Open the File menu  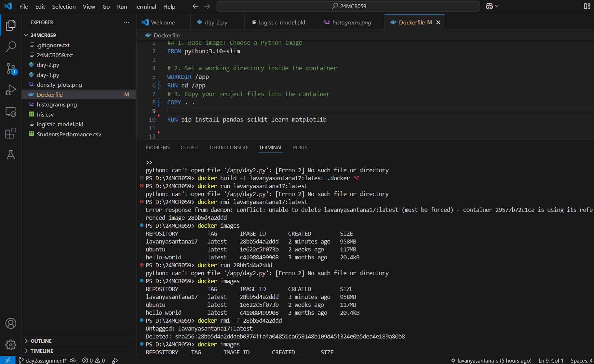[x=24, y=6]
